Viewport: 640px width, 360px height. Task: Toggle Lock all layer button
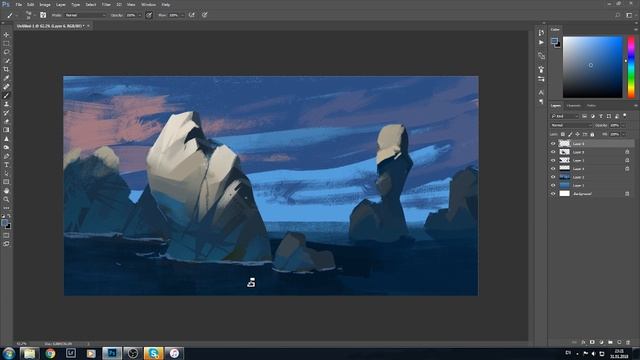point(592,134)
